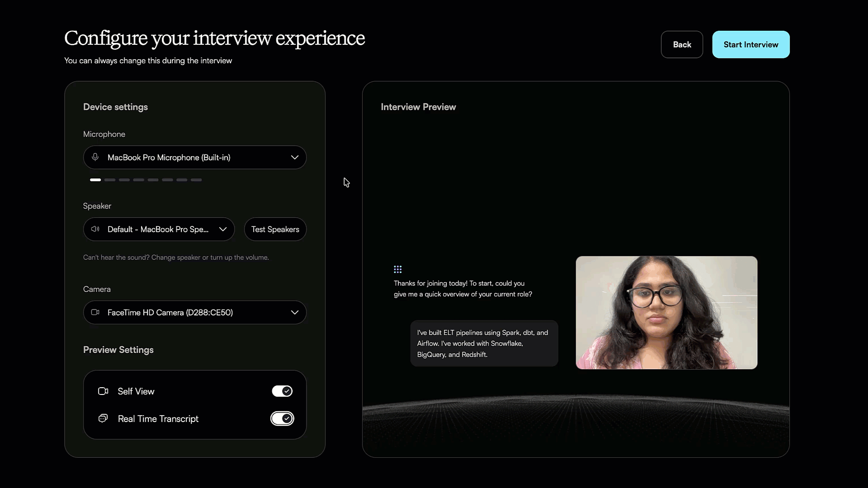Click the transcript icon beside Real Time Transcript
This screenshot has height=488, width=868.
tap(103, 418)
